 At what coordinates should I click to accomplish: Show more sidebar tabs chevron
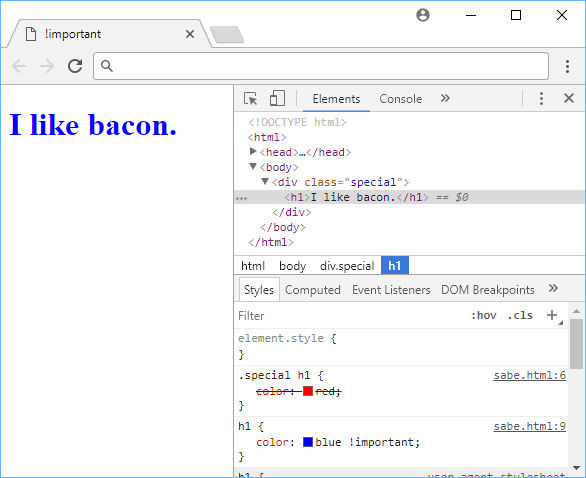(553, 288)
